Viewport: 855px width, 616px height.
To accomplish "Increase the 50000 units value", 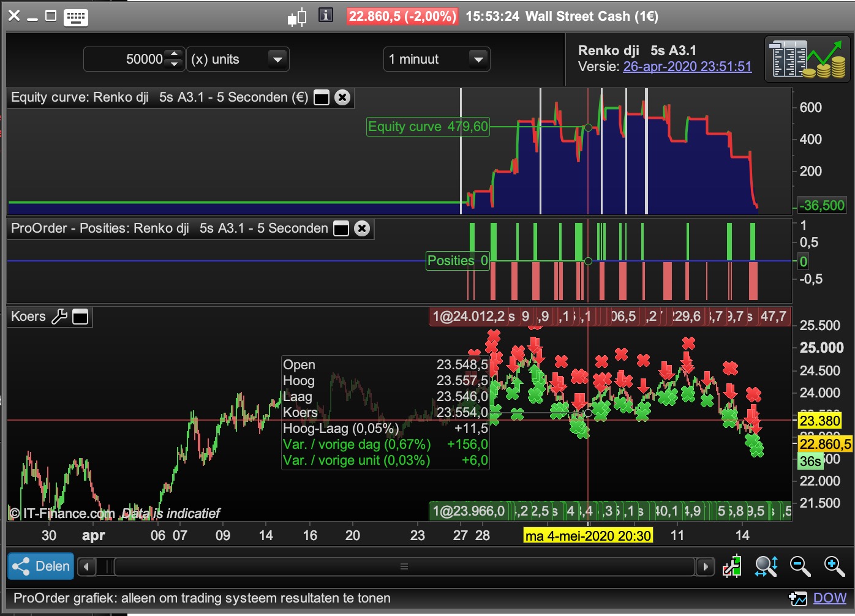I will click(175, 54).
